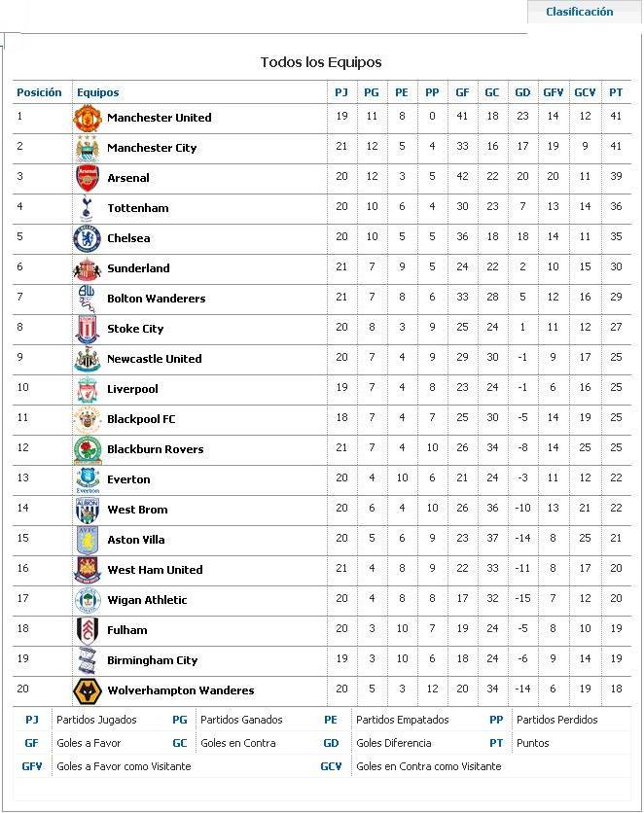Screen dimensions: 644x813
Task: Click the Chelsea club badge
Action: pyautogui.click(x=88, y=238)
